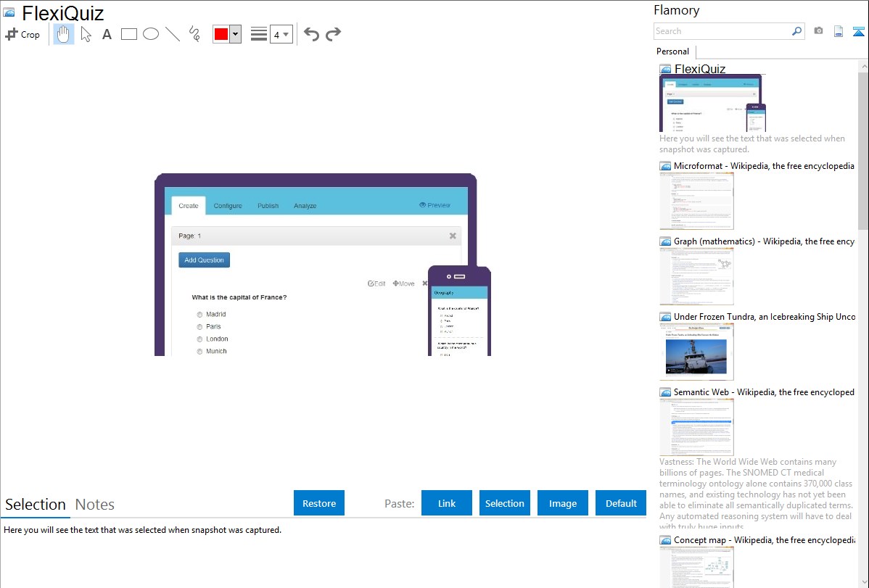This screenshot has width=869, height=588.
Task: Click the Restore button
Action: tap(319, 503)
